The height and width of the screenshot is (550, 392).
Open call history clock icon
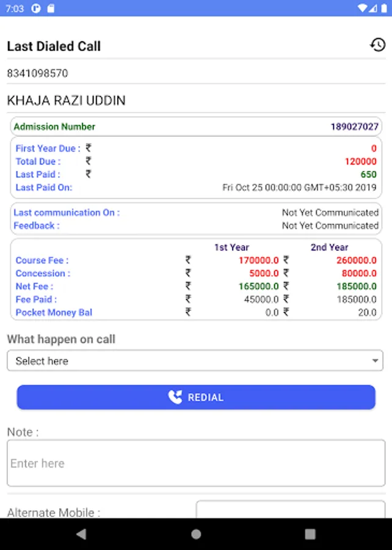(x=377, y=45)
